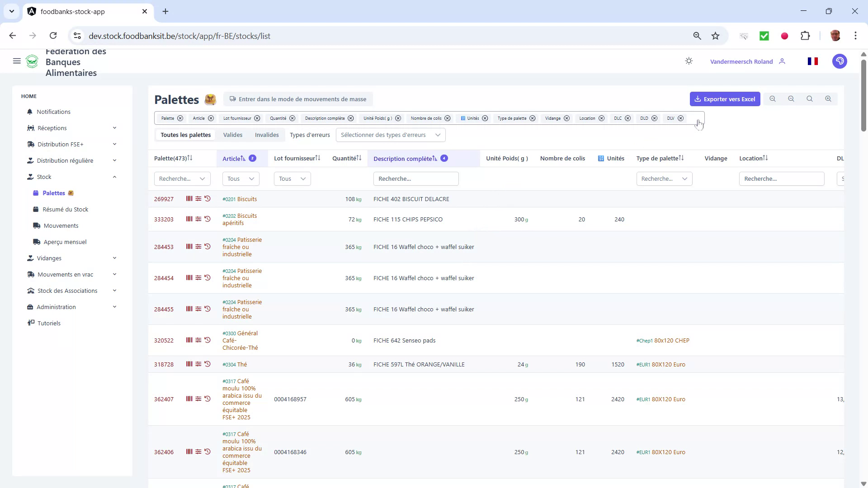The width and height of the screenshot is (868, 488).
Task: Open the hamburger menu next to the logo
Action: [x=17, y=61]
